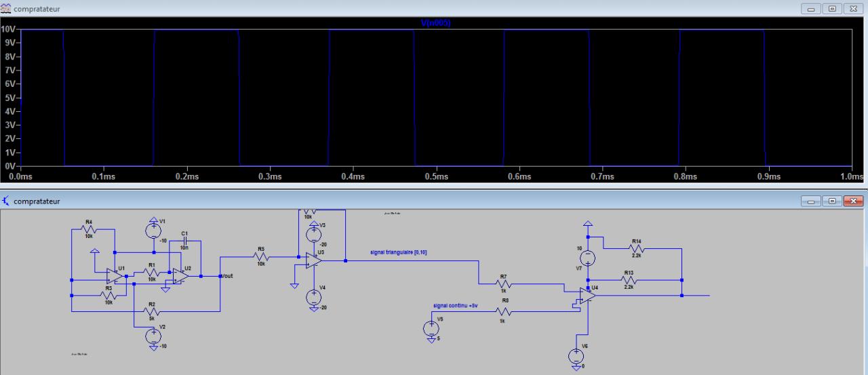Click the 10V label on vertical axis
The width and height of the screenshot is (868, 375).
[9, 30]
